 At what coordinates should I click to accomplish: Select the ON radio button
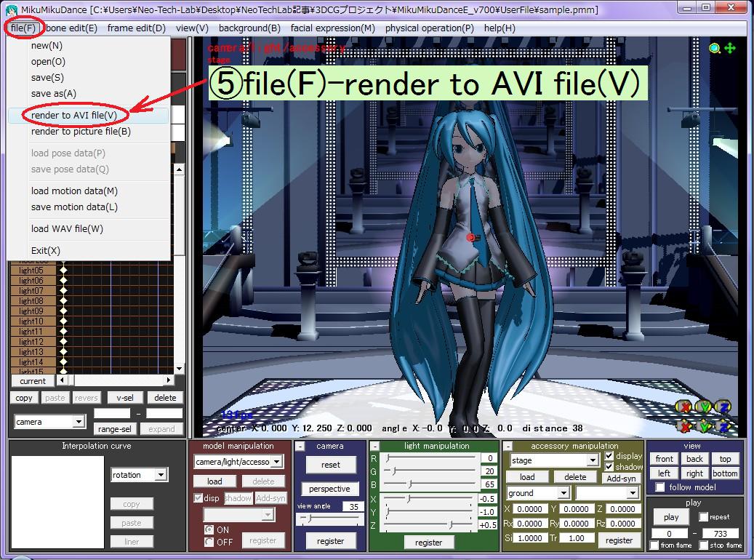[209, 529]
